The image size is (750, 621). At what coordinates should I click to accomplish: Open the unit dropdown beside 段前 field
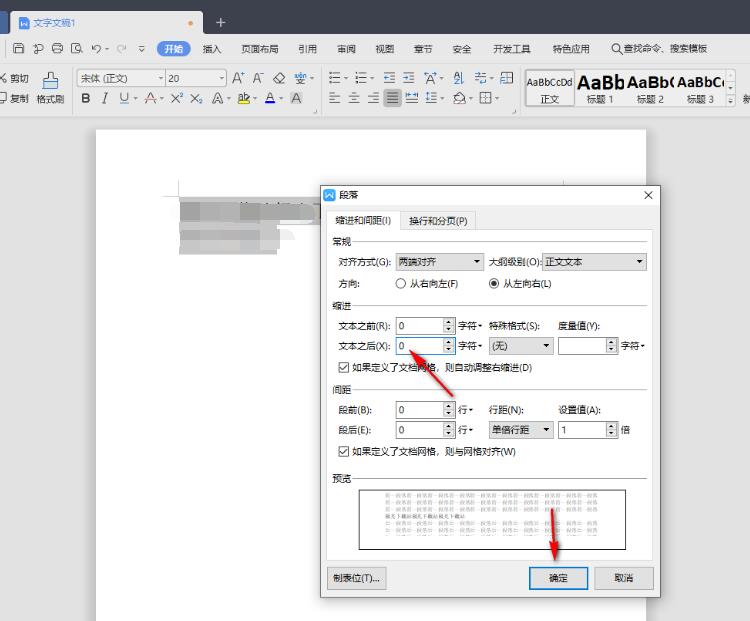point(465,410)
